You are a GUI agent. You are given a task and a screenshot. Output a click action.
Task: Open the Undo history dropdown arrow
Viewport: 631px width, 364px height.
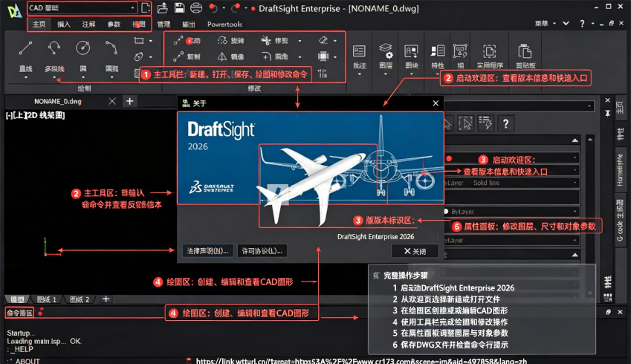[224, 7]
